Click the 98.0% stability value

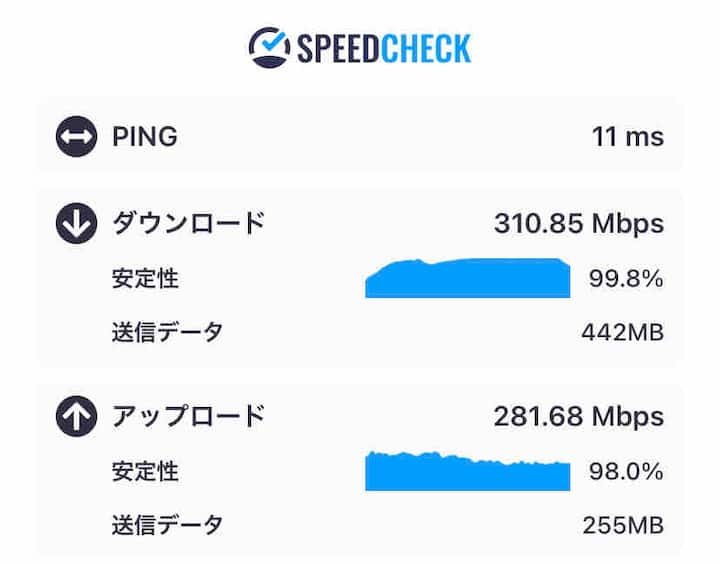(625, 470)
